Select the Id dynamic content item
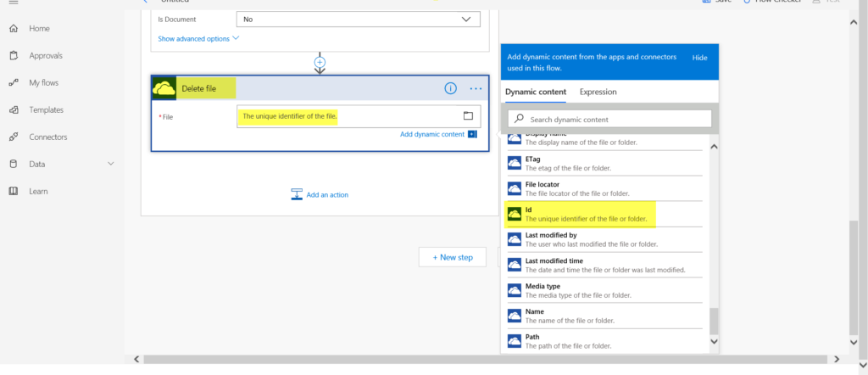The width and height of the screenshot is (868, 375). tap(585, 214)
